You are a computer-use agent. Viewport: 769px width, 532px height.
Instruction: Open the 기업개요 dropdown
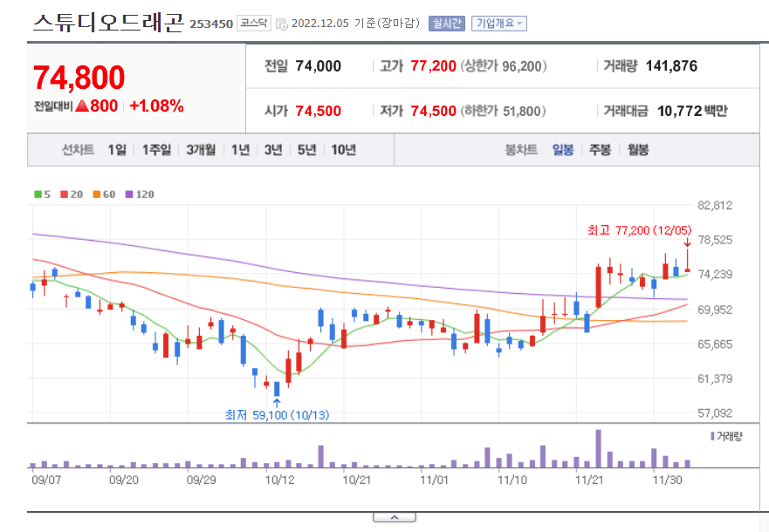498,23
